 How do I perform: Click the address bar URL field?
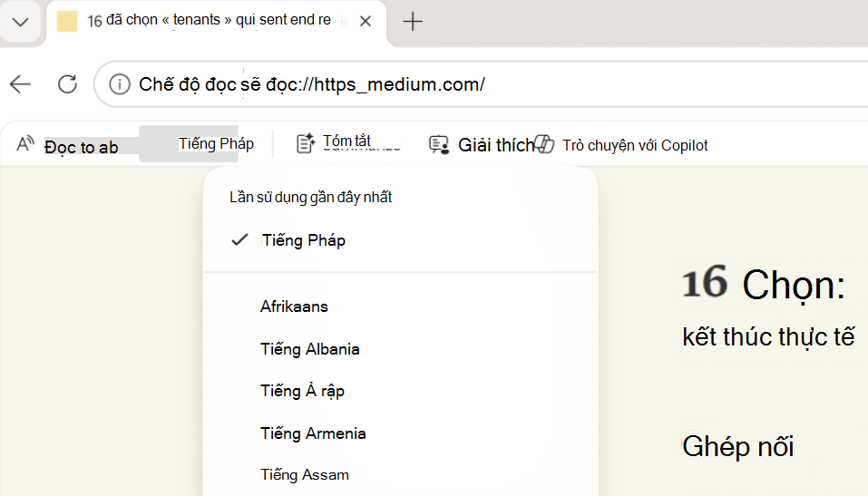coord(482,84)
